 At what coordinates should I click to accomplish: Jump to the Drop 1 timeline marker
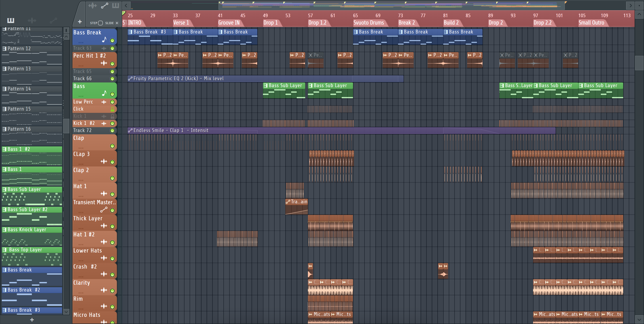271,23
